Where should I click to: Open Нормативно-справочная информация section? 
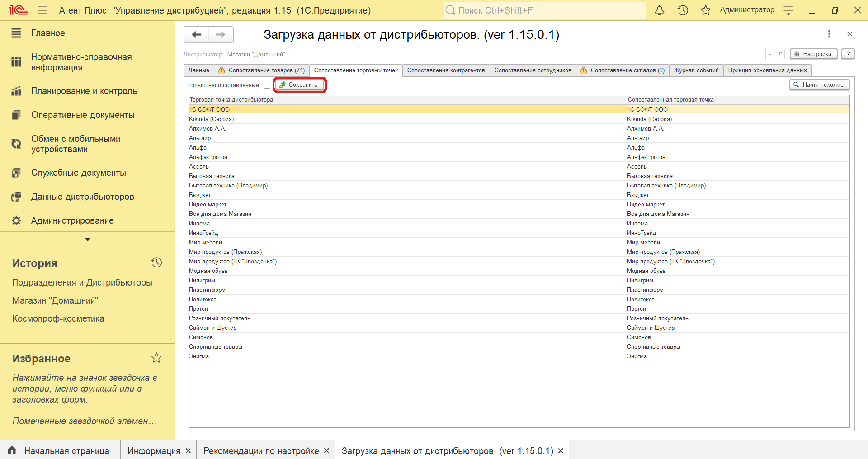pos(81,62)
